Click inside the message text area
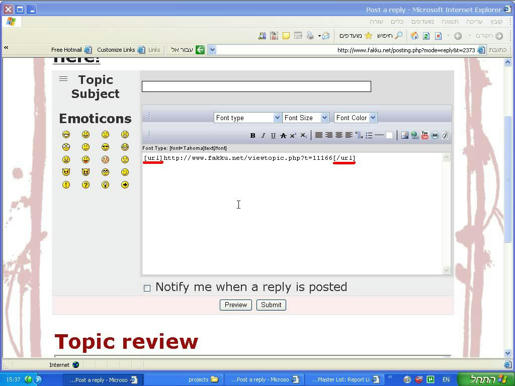The width and height of the screenshot is (515, 386). pos(293,214)
